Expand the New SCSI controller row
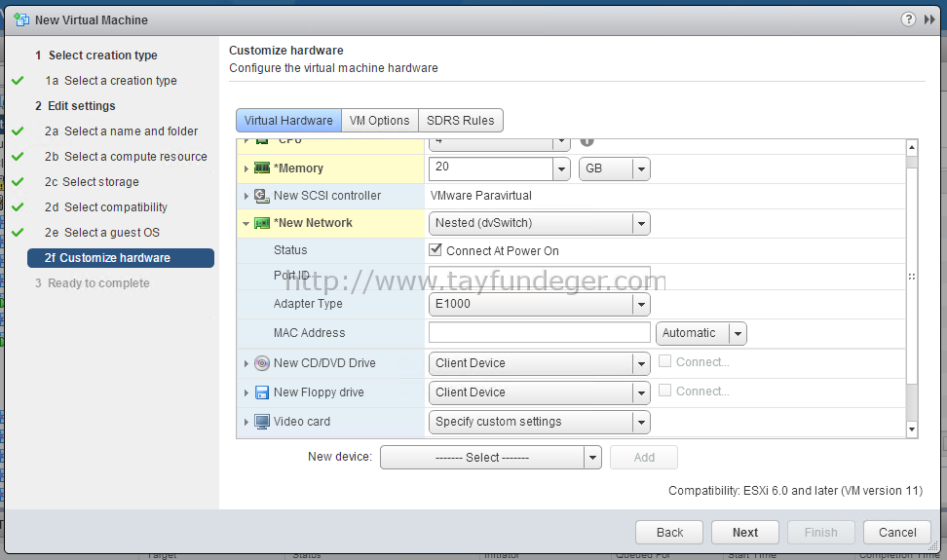Viewport: 947px width, 560px height. 246,196
